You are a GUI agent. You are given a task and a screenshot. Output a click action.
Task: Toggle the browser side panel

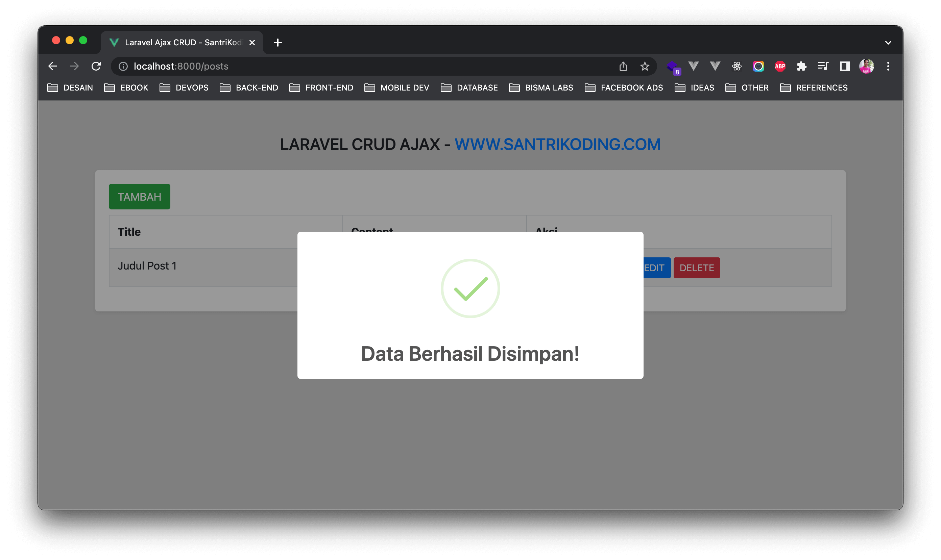tap(845, 67)
